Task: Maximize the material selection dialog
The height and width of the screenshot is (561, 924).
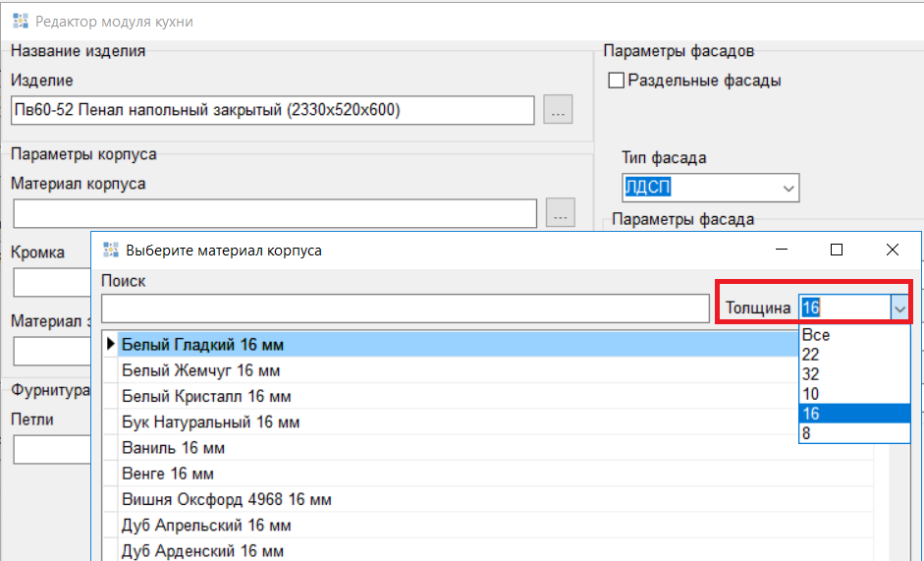Action: click(837, 251)
